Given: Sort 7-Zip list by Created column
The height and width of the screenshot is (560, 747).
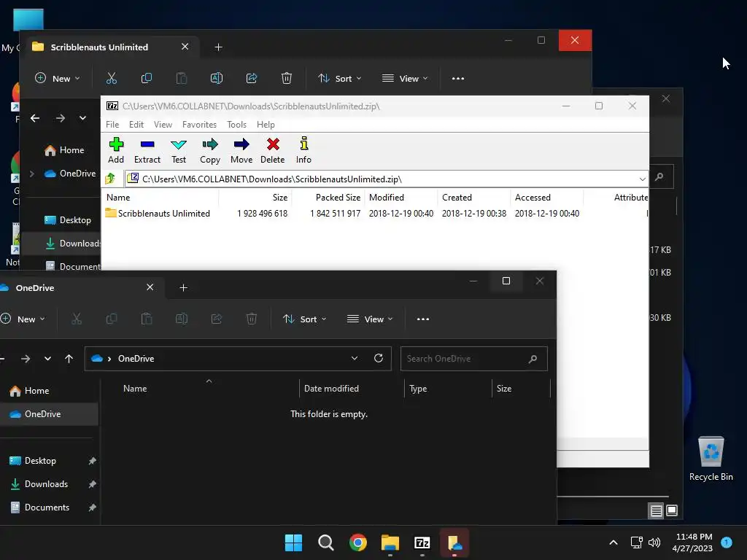Looking at the screenshot, I should pyautogui.click(x=457, y=197).
